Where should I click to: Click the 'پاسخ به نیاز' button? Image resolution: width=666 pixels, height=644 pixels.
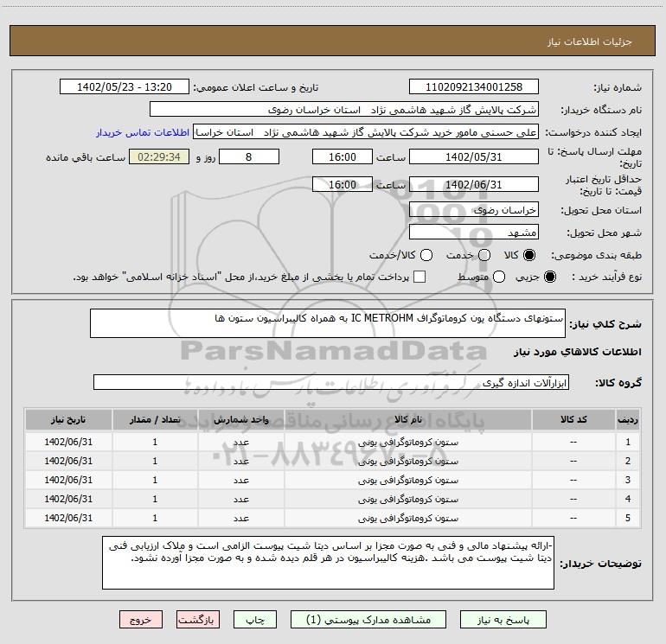click(x=502, y=620)
